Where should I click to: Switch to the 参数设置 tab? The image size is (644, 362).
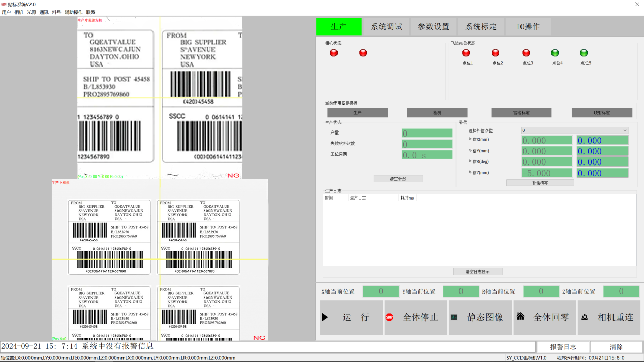click(434, 27)
